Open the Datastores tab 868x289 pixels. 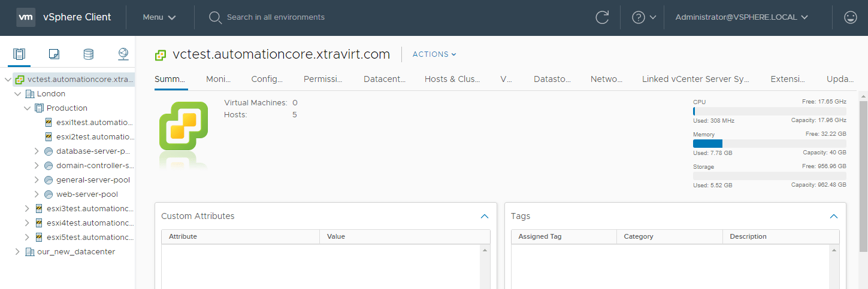coord(552,79)
